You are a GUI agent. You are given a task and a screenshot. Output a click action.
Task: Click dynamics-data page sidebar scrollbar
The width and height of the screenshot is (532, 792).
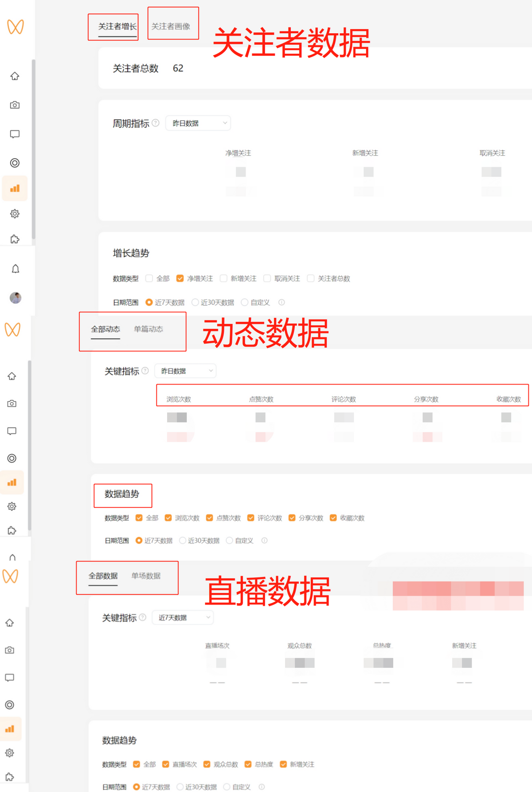pyautogui.click(x=30, y=445)
